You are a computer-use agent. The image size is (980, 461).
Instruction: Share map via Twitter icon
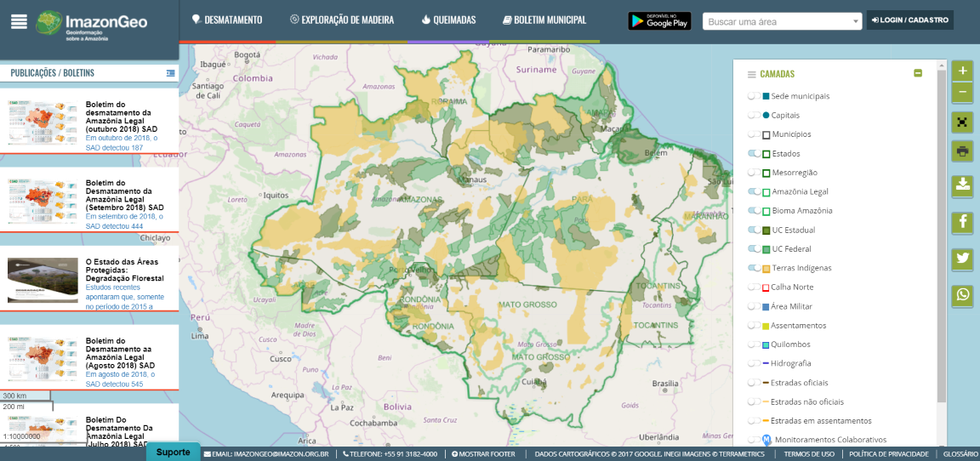962,259
